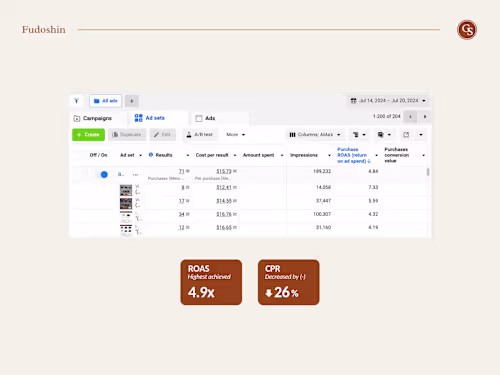Image resolution: width=500 pixels, height=375 pixels.
Task: Open the breakdown icon dropdown
Action: coord(359,135)
